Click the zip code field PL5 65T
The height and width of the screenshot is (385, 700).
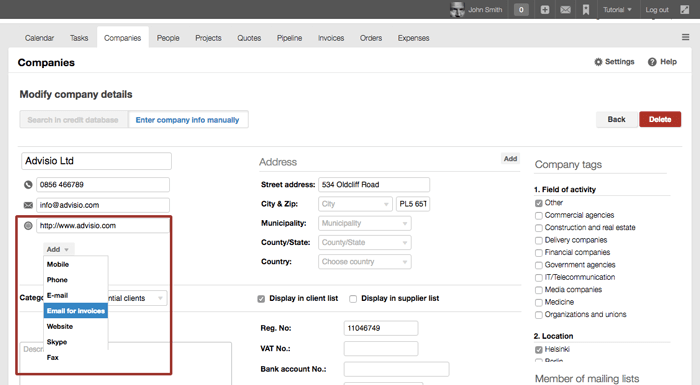413,204
